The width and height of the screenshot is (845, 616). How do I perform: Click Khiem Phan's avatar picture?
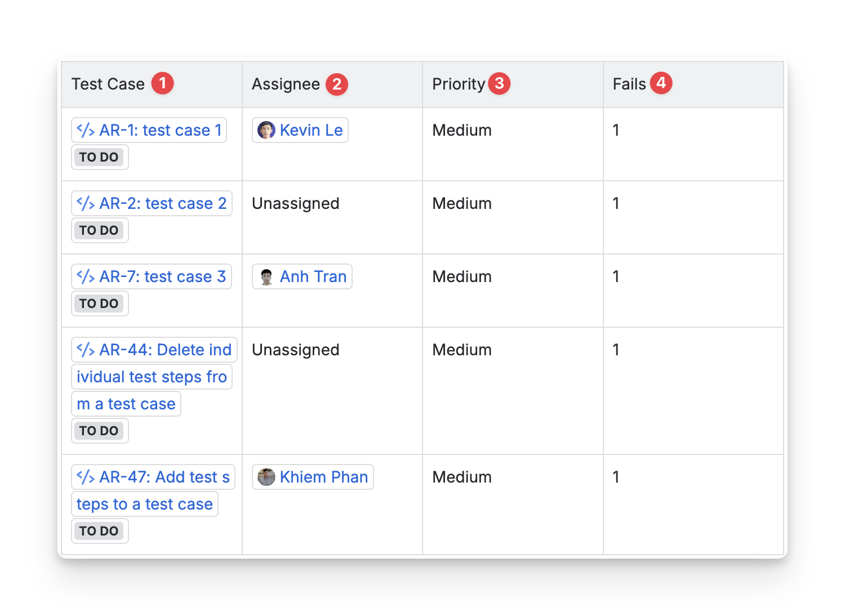click(x=266, y=477)
